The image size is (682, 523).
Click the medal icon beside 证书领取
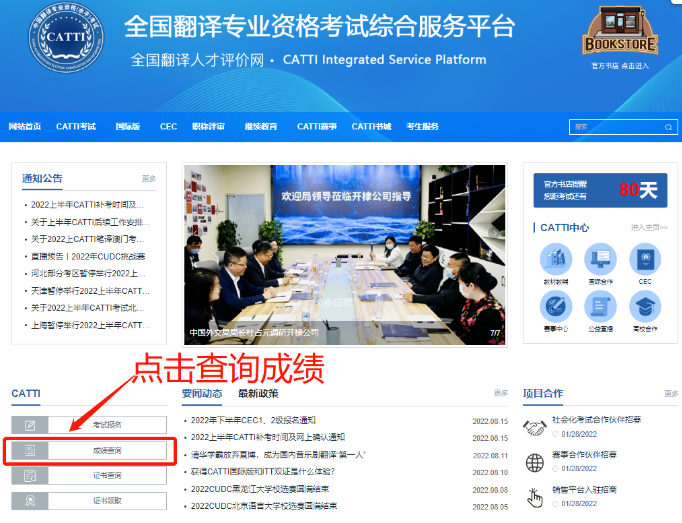[x=30, y=501]
